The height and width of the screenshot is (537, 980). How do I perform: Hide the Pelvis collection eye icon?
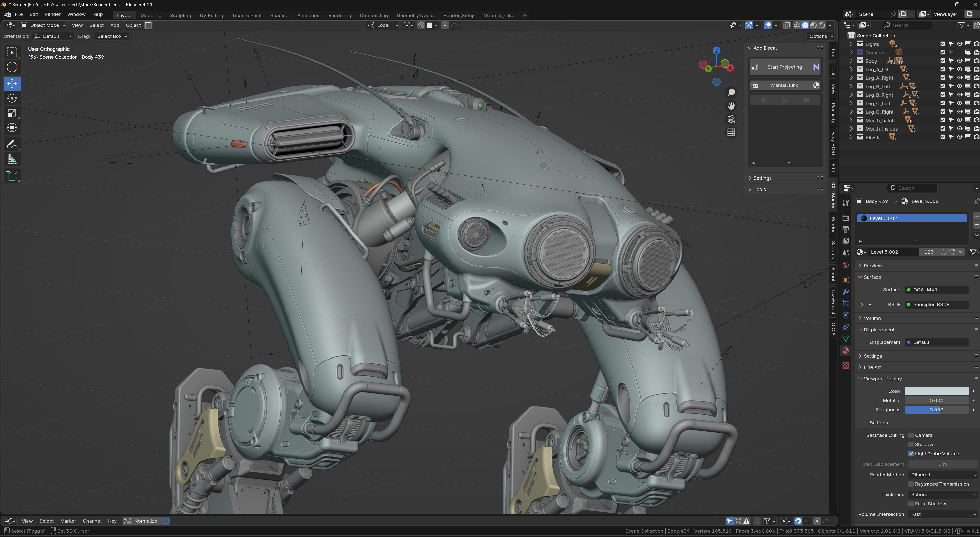[959, 137]
